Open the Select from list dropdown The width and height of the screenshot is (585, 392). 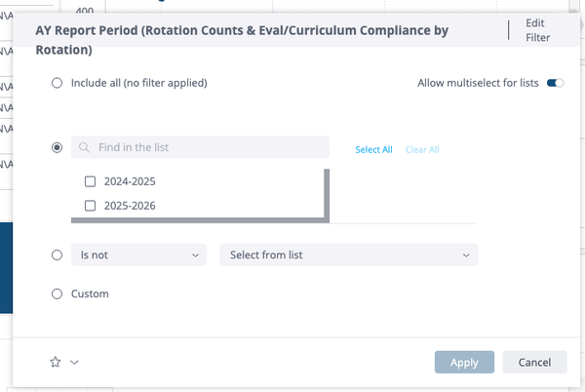pos(349,255)
